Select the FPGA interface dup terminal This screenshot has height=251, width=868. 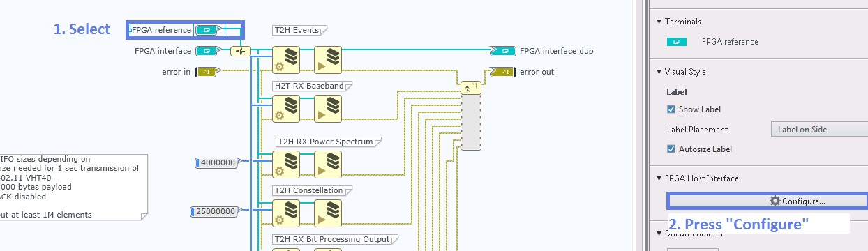(502, 51)
